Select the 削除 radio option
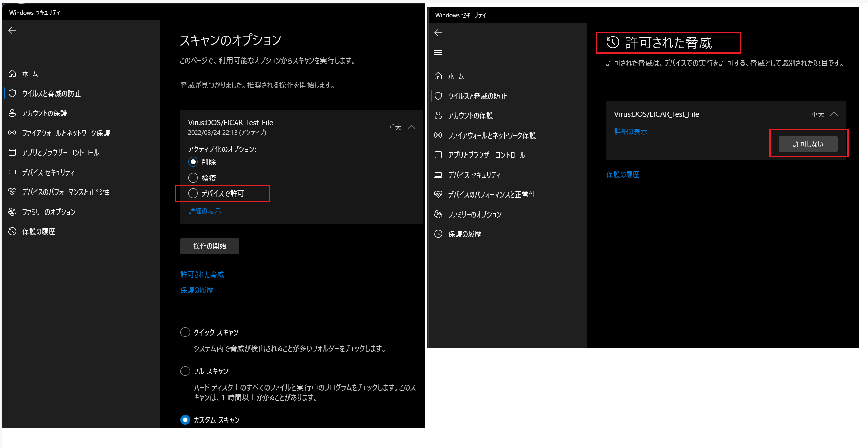 (x=193, y=162)
